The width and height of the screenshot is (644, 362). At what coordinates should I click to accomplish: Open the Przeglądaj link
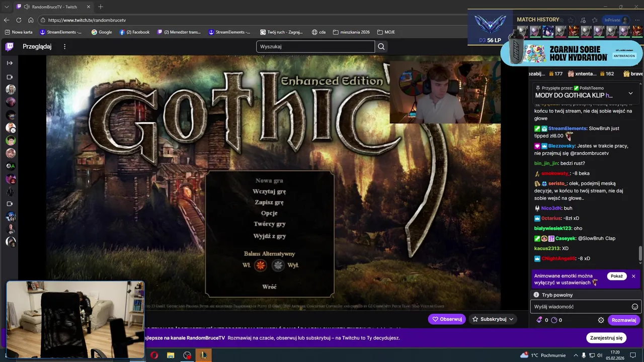(37, 47)
